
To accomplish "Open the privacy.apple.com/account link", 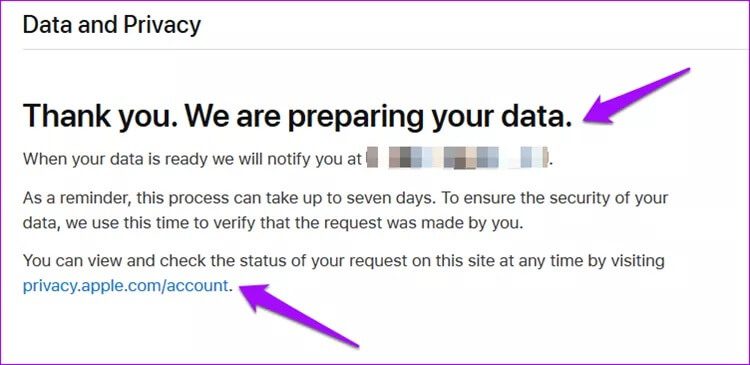I will pos(125,286).
